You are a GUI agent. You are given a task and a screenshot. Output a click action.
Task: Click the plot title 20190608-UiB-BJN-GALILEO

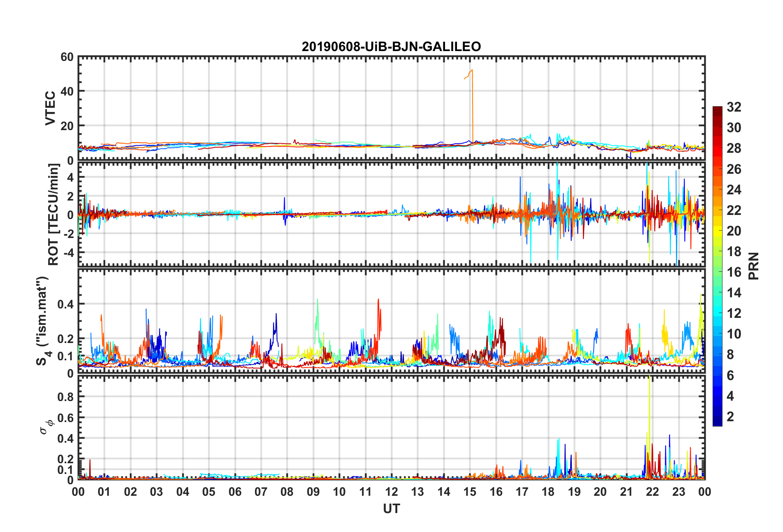pyautogui.click(x=391, y=47)
